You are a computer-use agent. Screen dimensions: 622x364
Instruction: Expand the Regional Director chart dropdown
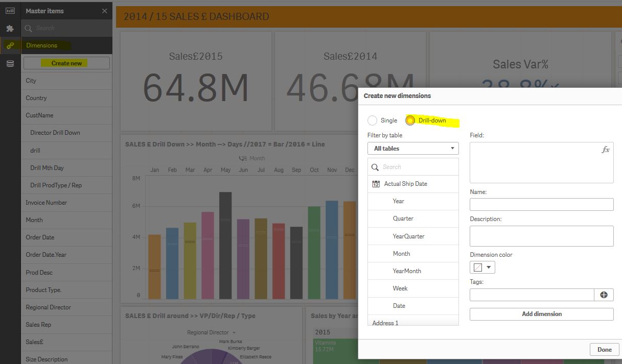point(234,332)
